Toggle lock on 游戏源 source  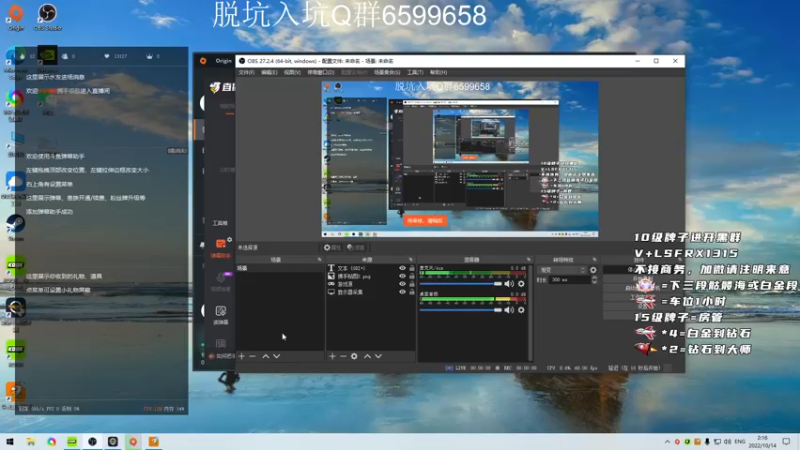click(412, 284)
